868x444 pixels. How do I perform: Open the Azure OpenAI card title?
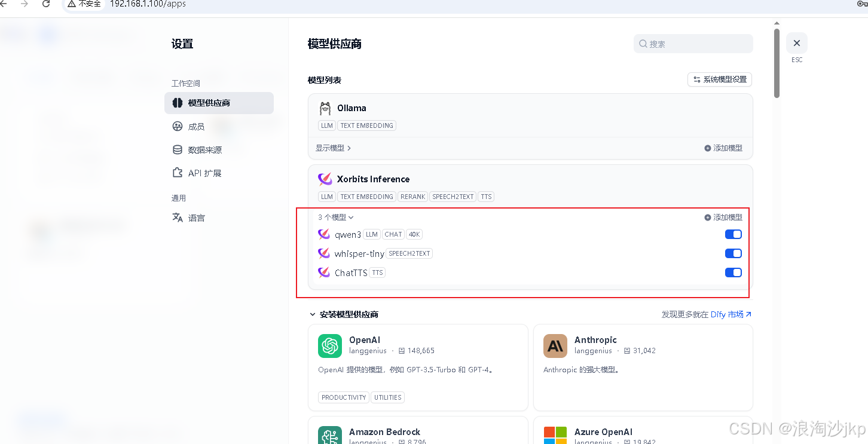603,432
